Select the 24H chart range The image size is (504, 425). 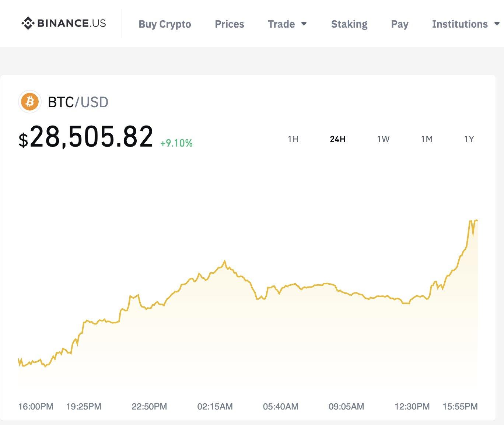click(x=338, y=139)
